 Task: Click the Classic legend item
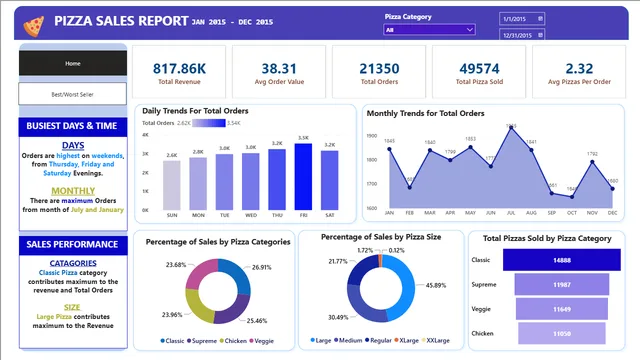pyautogui.click(x=172, y=341)
